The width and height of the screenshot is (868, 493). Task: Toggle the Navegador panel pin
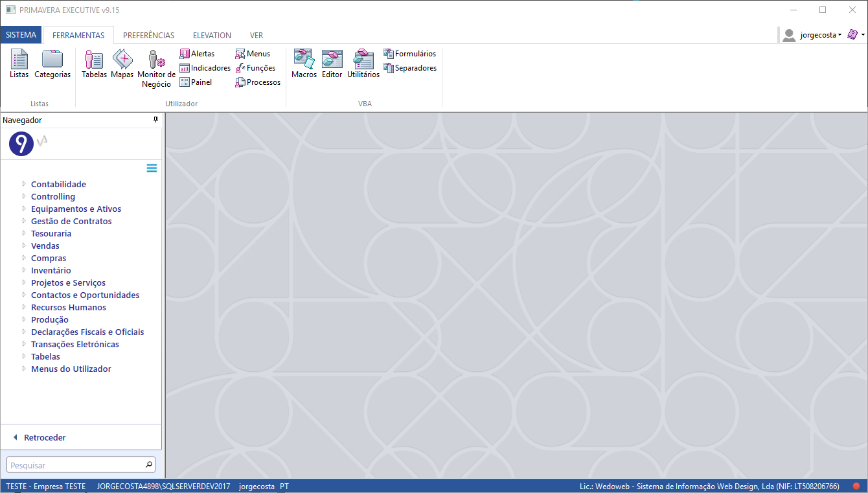[155, 120]
